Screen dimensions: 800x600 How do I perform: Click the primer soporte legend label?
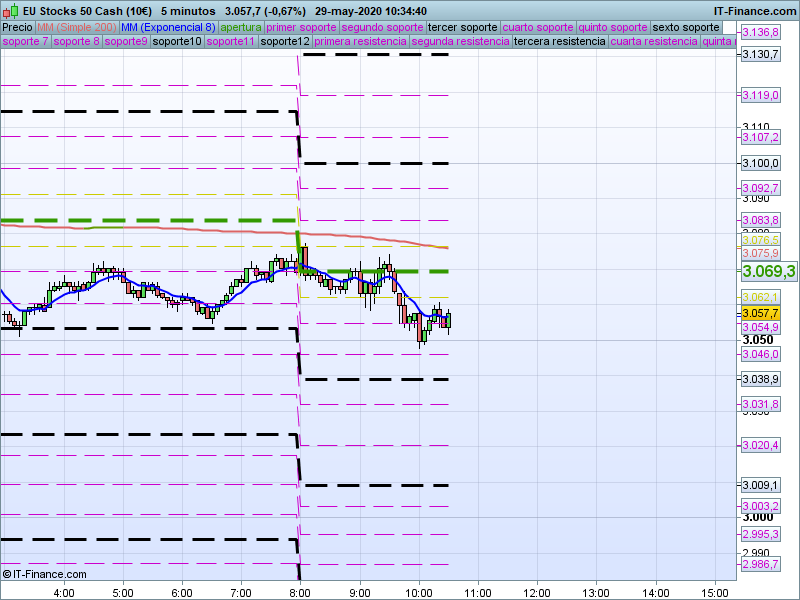(301, 27)
